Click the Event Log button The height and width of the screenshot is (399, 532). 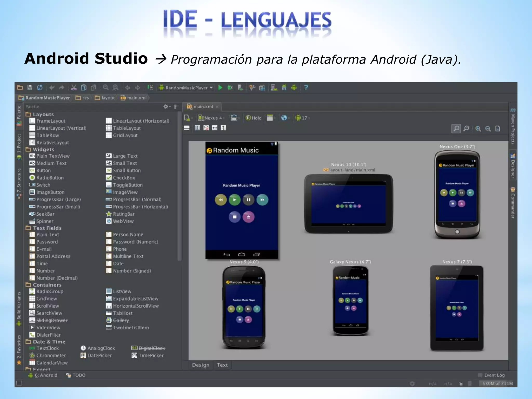491,375
